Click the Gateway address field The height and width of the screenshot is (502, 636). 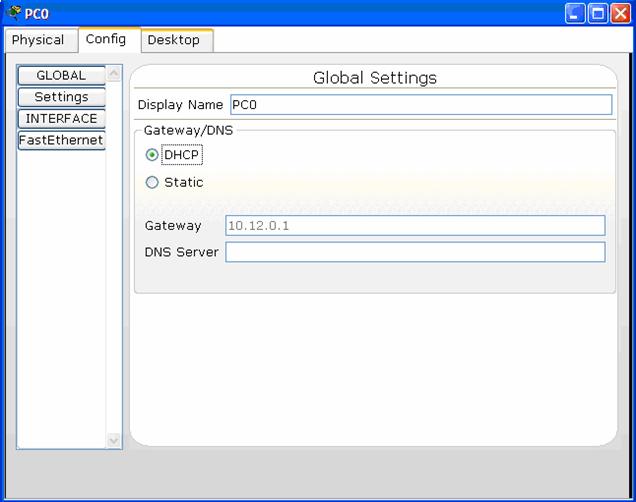click(x=415, y=226)
